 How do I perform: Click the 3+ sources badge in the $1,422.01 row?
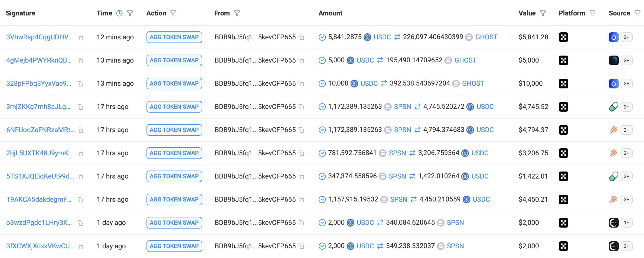click(626, 176)
